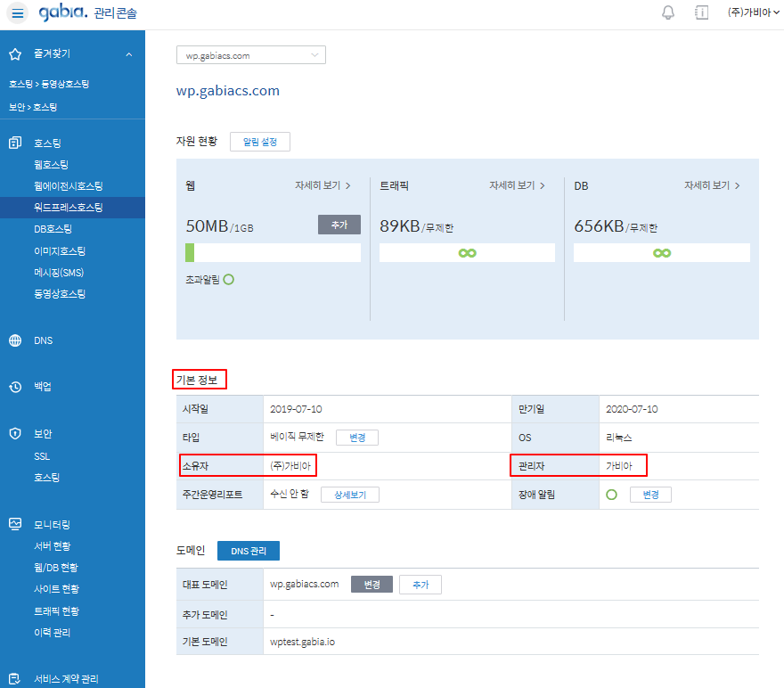The height and width of the screenshot is (688, 784).
Task: Click the 모니터링 chart icon
Action: pos(15,524)
